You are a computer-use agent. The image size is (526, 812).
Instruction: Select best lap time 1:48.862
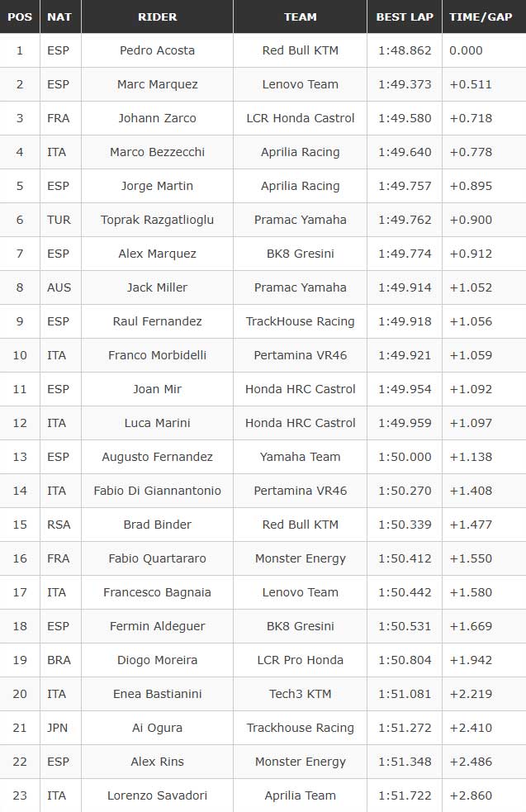(x=405, y=50)
